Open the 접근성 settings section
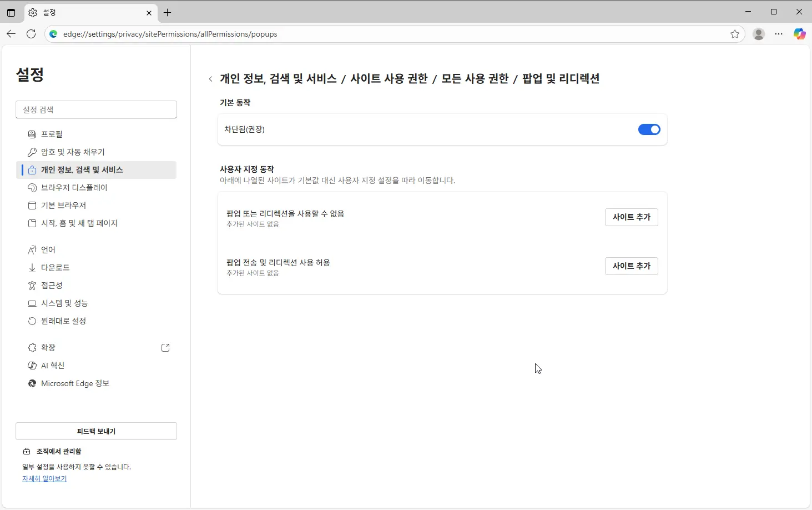Screen dimensions: 812x510 (x=52, y=285)
